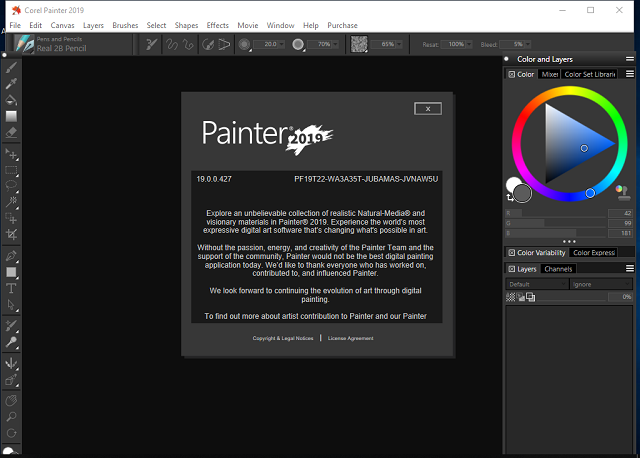
Task: Switch to the Color Expression tab
Action: point(593,253)
